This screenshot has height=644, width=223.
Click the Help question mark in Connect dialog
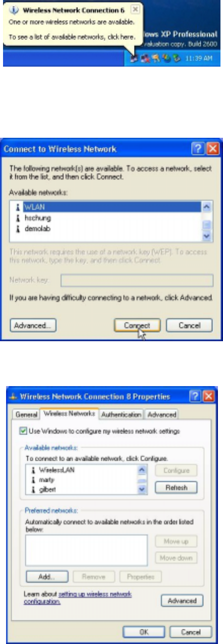198,149
